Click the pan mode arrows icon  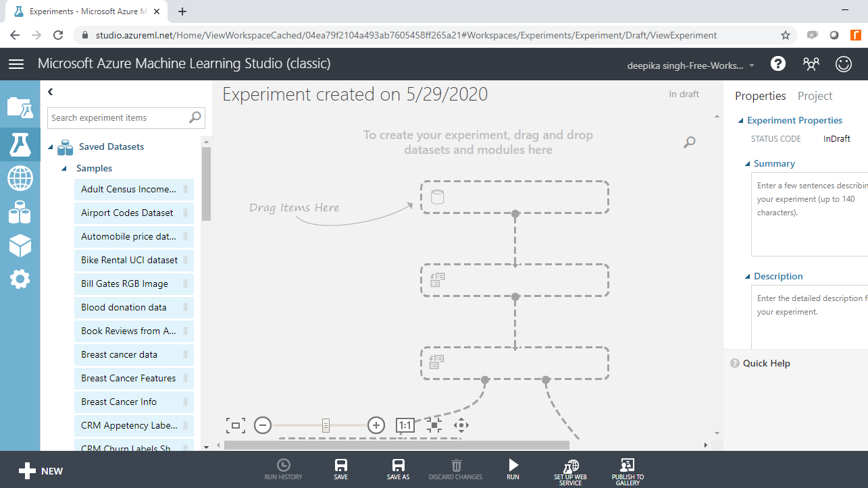(461, 425)
